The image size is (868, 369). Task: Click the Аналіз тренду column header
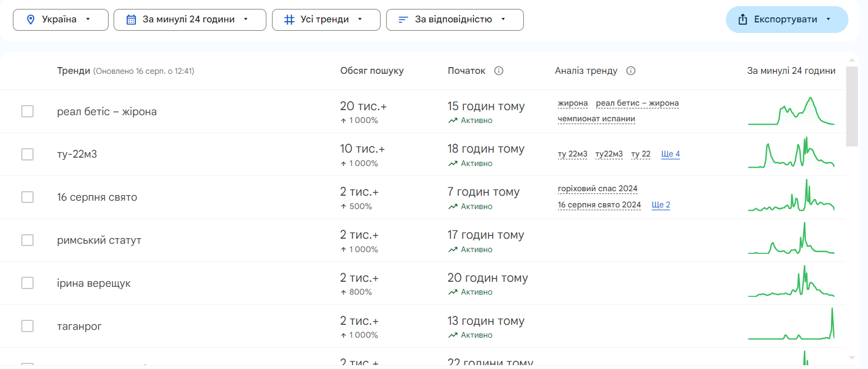click(586, 71)
